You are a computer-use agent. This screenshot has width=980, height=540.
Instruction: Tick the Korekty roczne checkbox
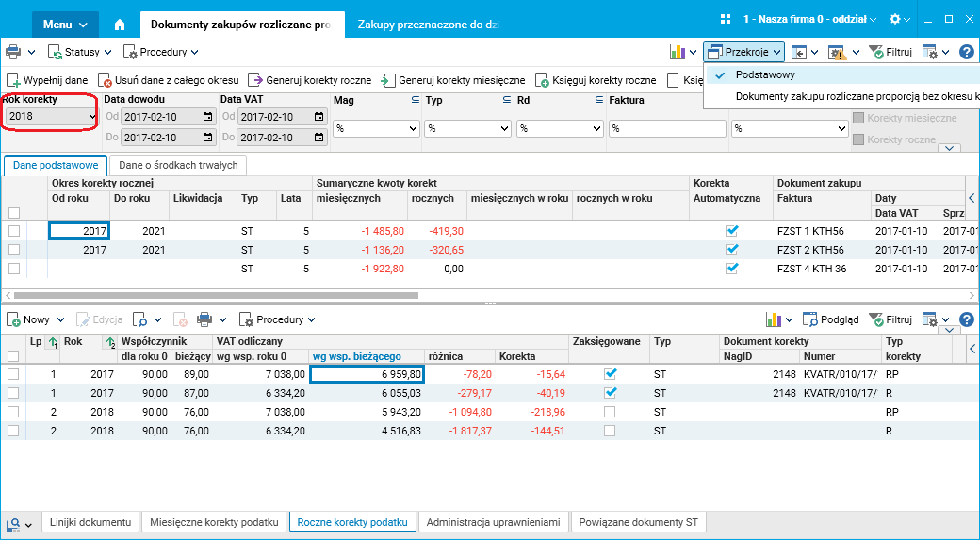(858, 139)
